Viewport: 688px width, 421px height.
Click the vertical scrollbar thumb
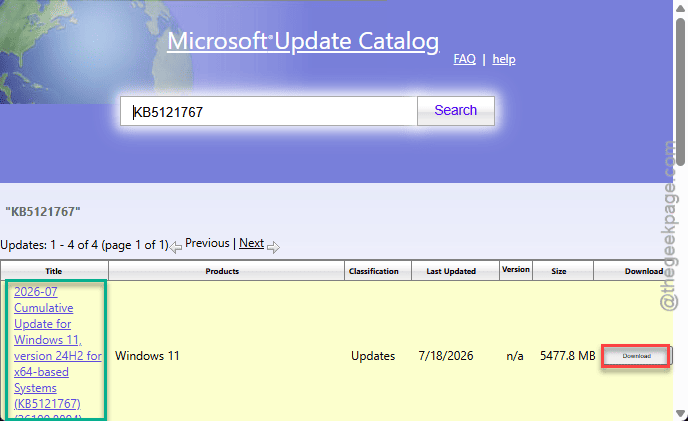681,92
